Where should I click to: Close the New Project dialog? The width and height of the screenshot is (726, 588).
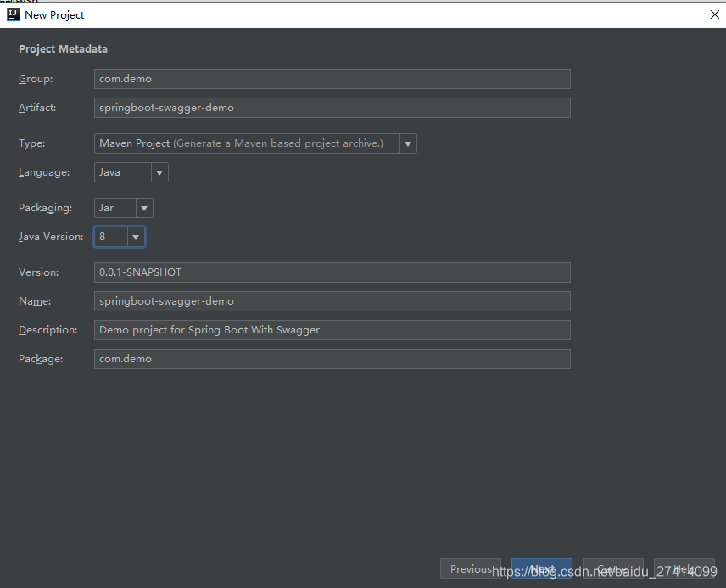click(x=714, y=14)
